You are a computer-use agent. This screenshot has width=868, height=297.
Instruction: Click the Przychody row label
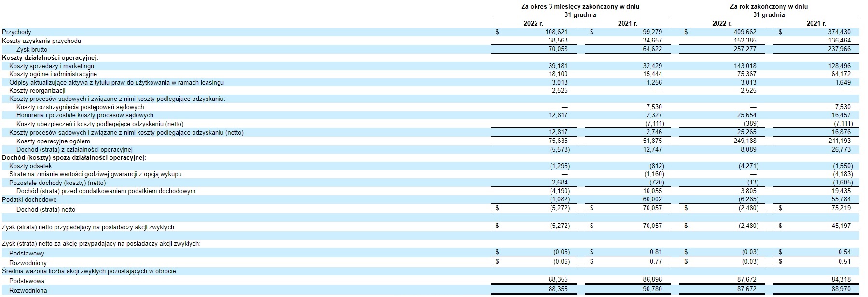[16, 32]
